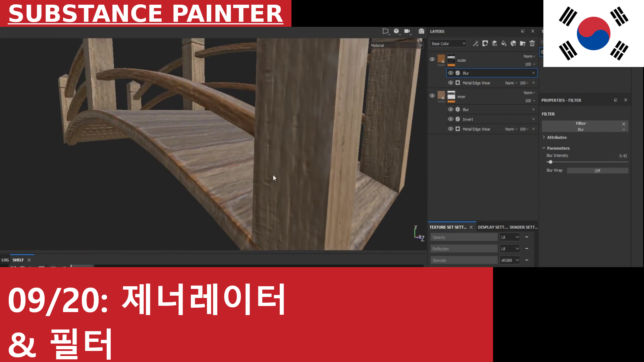
Task: Click Metal Edge Wear generator icon under outer
Action: tap(458, 82)
